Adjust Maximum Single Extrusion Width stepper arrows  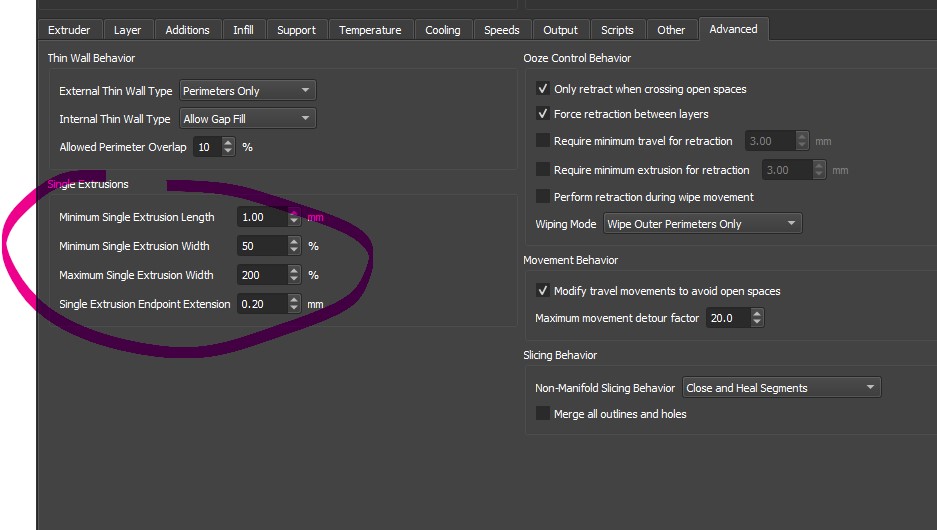(294, 275)
